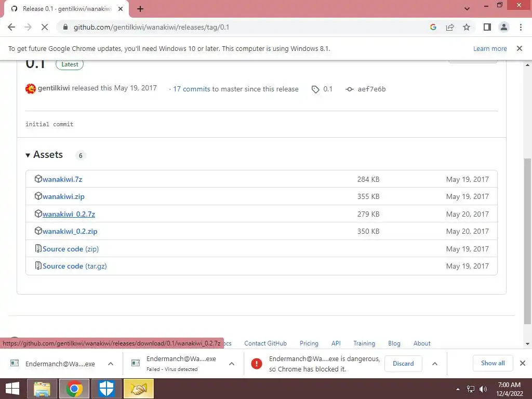
Task: Open Chrome three-dot menu
Action: click(x=521, y=27)
